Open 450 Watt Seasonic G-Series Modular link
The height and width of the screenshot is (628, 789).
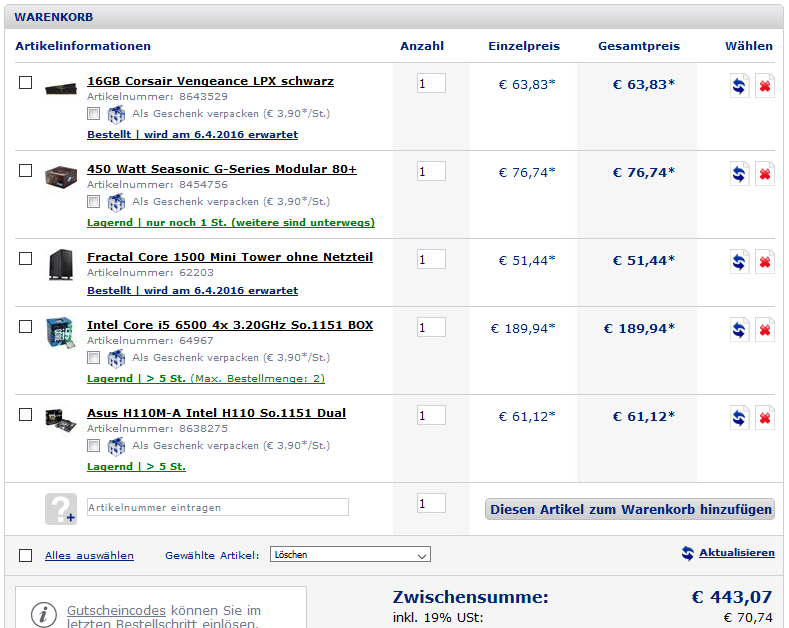[x=222, y=169]
